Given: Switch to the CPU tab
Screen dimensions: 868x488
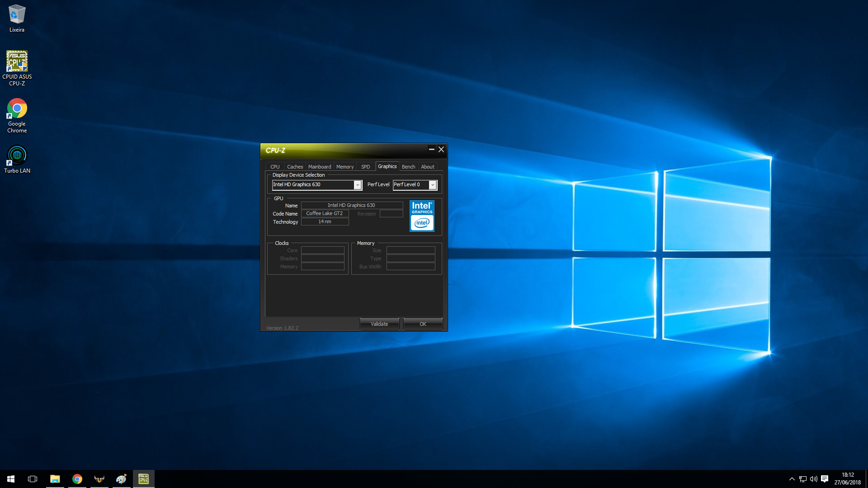Looking at the screenshot, I should (x=275, y=167).
